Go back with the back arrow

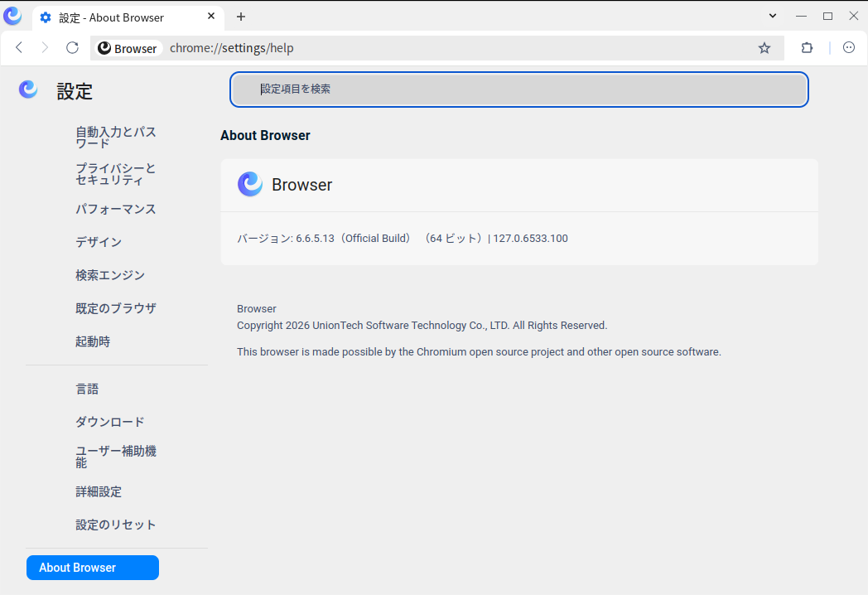pyautogui.click(x=19, y=47)
